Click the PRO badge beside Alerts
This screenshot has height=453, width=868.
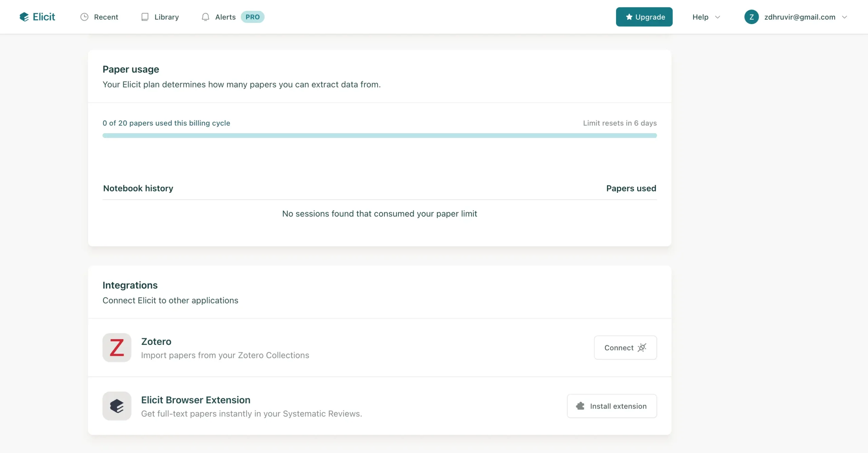[x=253, y=17]
